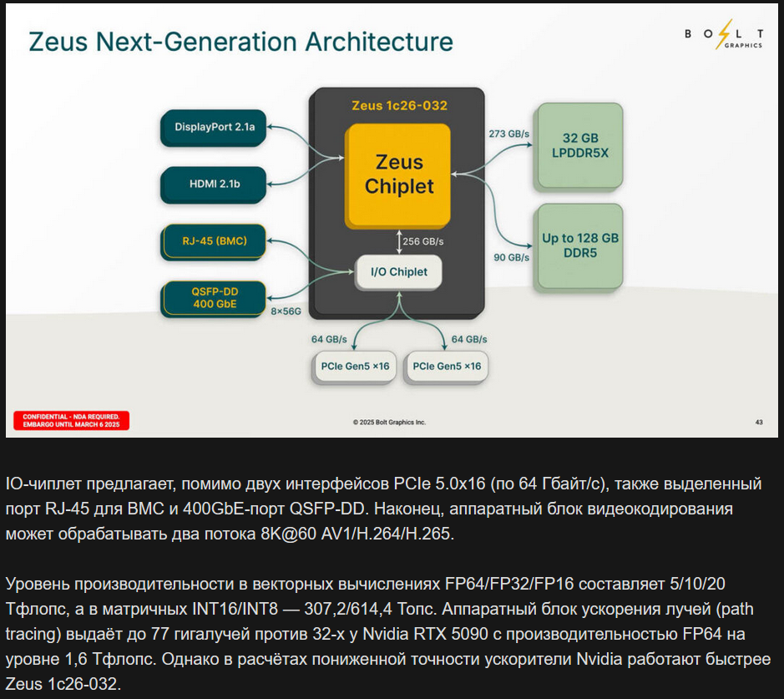
Task: Click the yellow Zeus Chiplet block
Action: click(x=398, y=175)
